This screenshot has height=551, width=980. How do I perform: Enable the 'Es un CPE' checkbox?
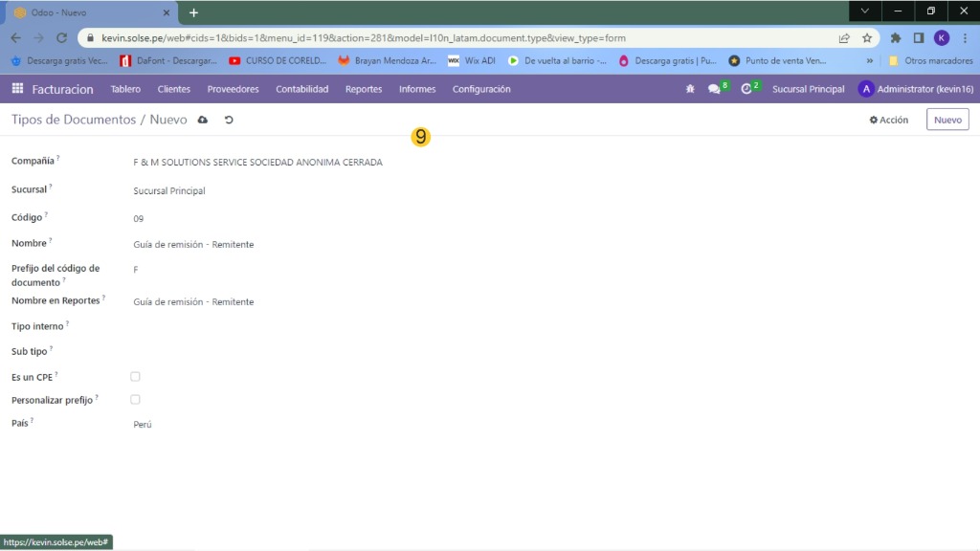coord(135,377)
